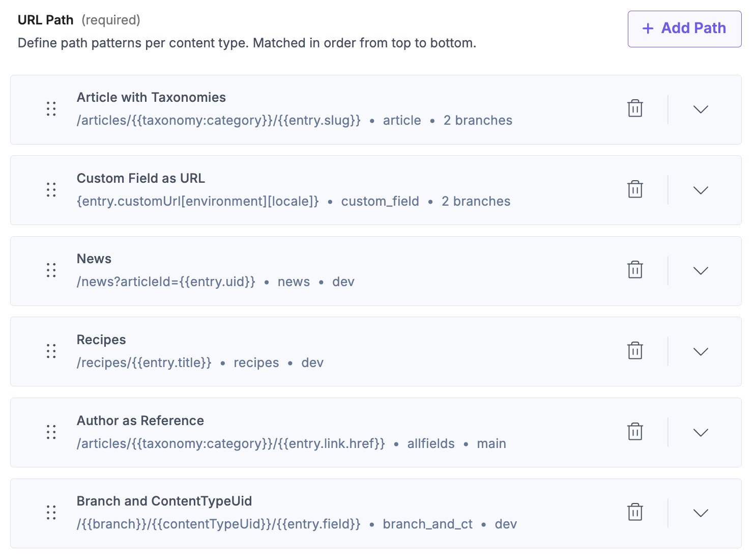Click trash icon for News path
This screenshot has width=756, height=560.
click(x=635, y=270)
